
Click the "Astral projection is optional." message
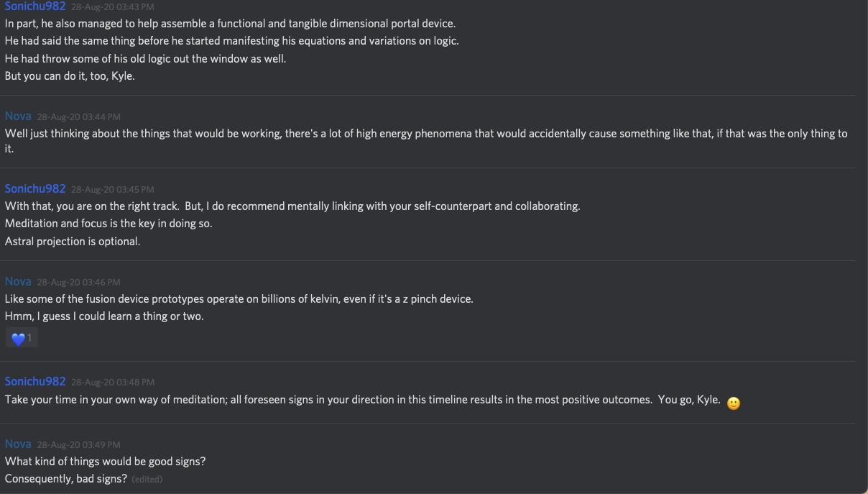[x=73, y=241]
